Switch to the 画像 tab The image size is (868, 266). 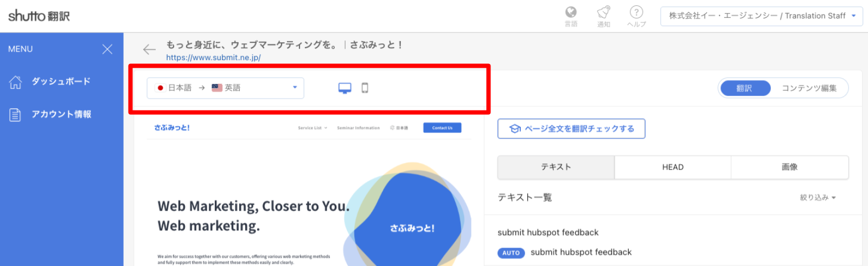click(789, 167)
